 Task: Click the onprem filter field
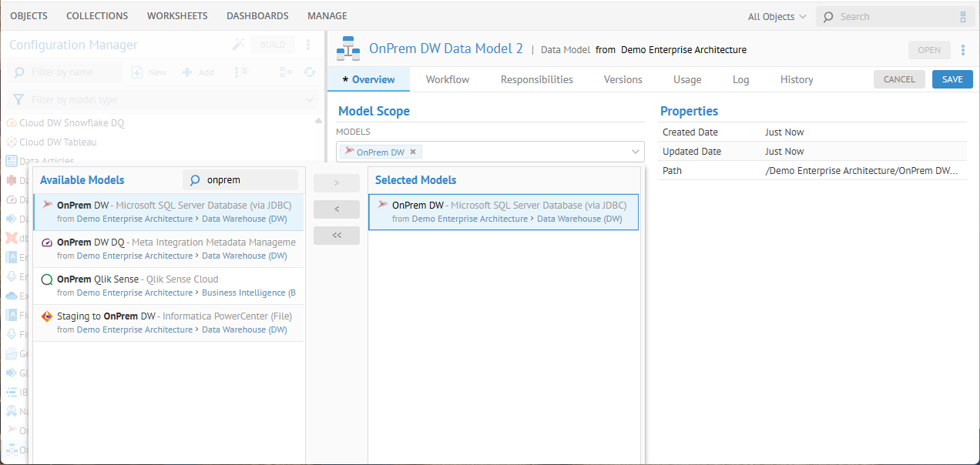[x=248, y=180]
